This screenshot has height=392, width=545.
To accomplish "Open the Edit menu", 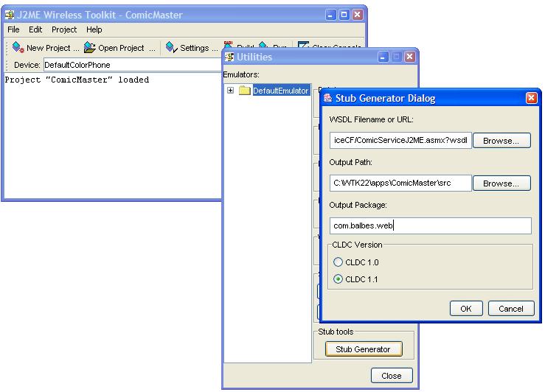I will [x=35, y=29].
